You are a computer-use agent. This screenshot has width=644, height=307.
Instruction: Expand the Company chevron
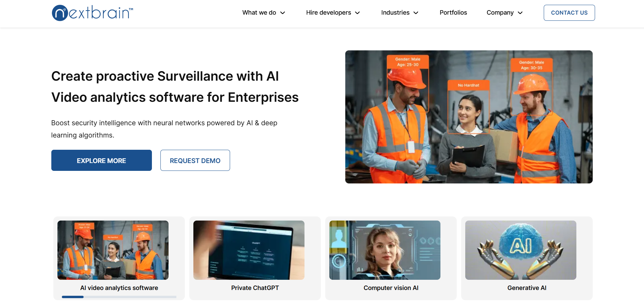pyautogui.click(x=520, y=13)
